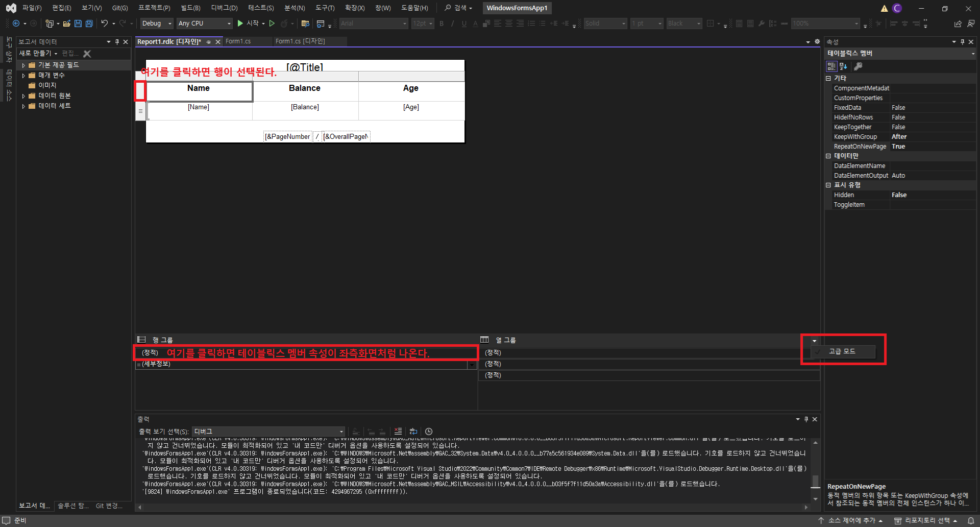The height and width of the screenshot is (527, 980).
Task: Switch to Form1.cs [디자인] tab
Action: [300, 41]
